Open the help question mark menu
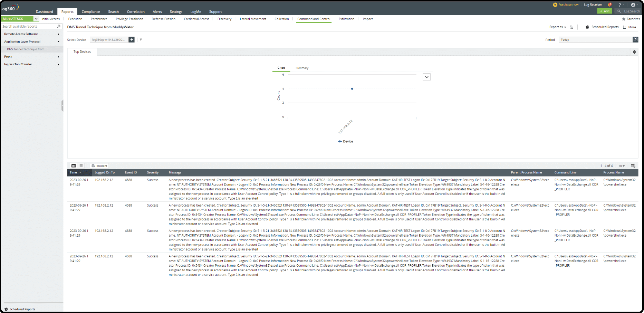 620,5
